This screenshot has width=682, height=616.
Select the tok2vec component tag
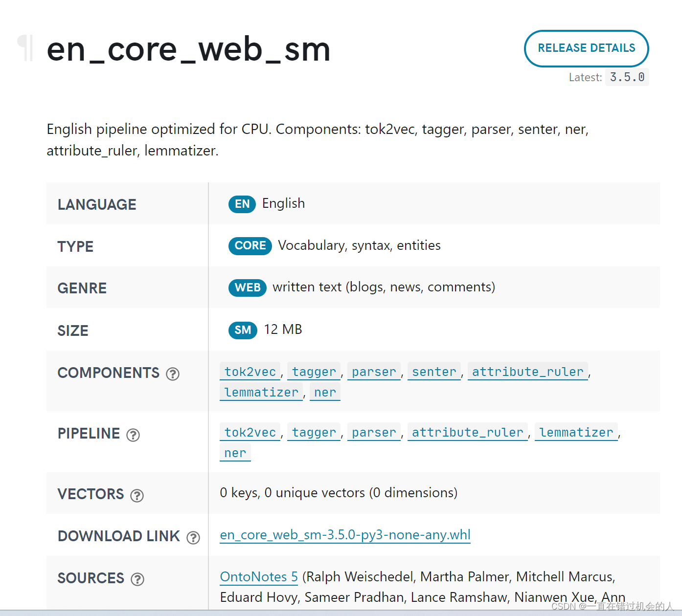[x=250, y=372]
